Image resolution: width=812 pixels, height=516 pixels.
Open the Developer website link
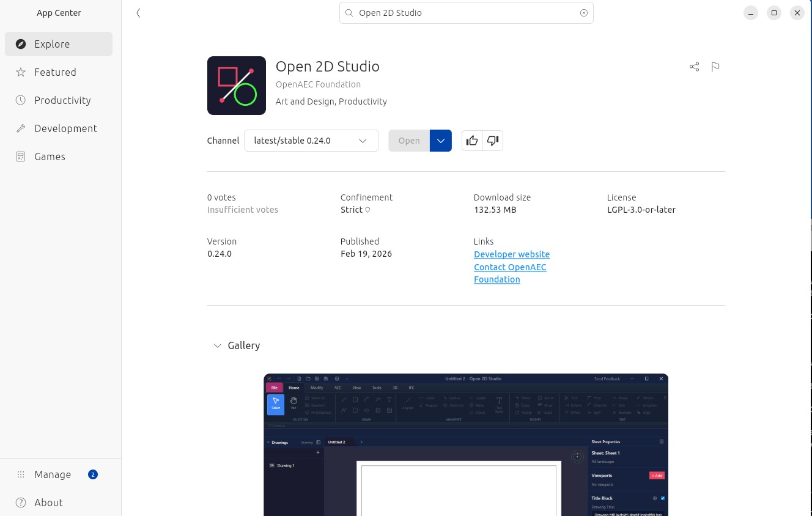(x=512, y=254)
